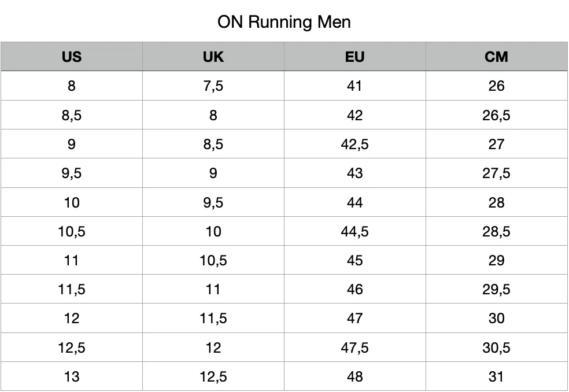The image size is (569, 392).
Task: Click the EU 47 cell
Action: tap(354, 319)
